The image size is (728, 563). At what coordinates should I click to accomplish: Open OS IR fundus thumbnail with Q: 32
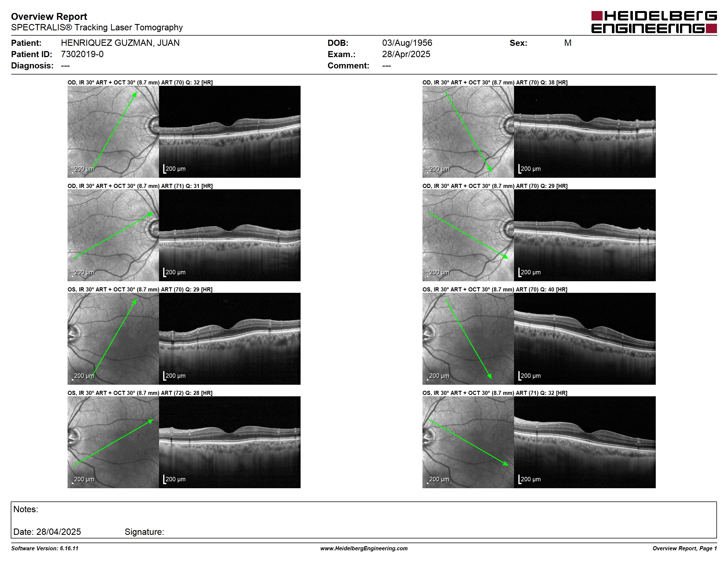(x=468, y=442)
